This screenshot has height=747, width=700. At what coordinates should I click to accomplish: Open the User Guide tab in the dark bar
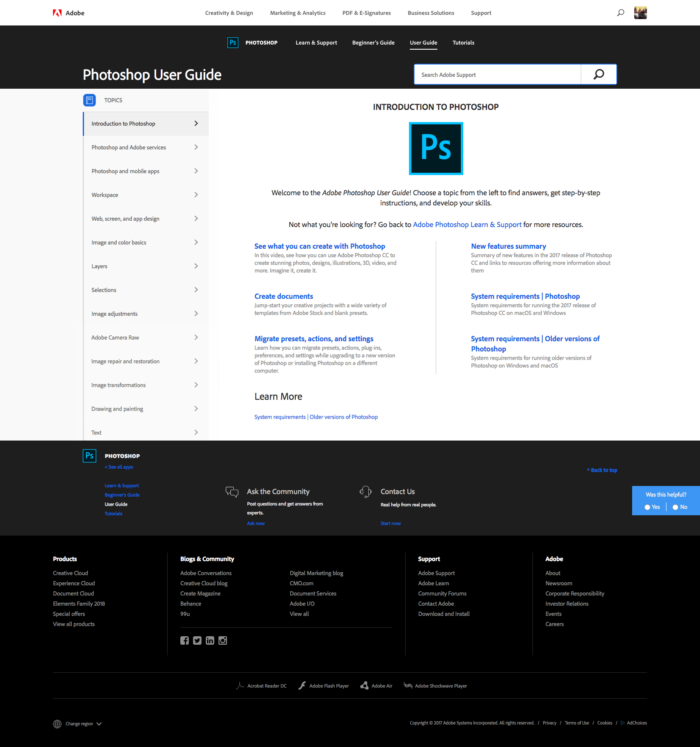(x=423, y=42)
